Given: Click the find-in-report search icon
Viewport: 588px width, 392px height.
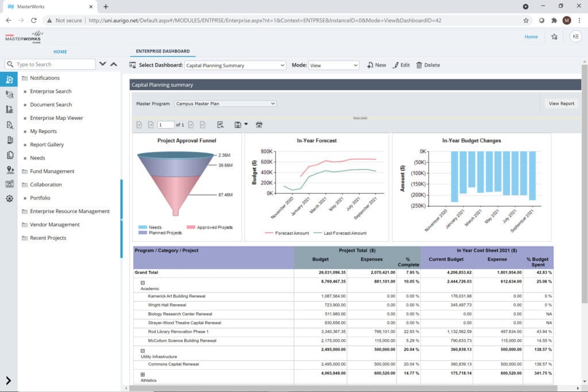Looking at the screenshot, I should (220, 125).
